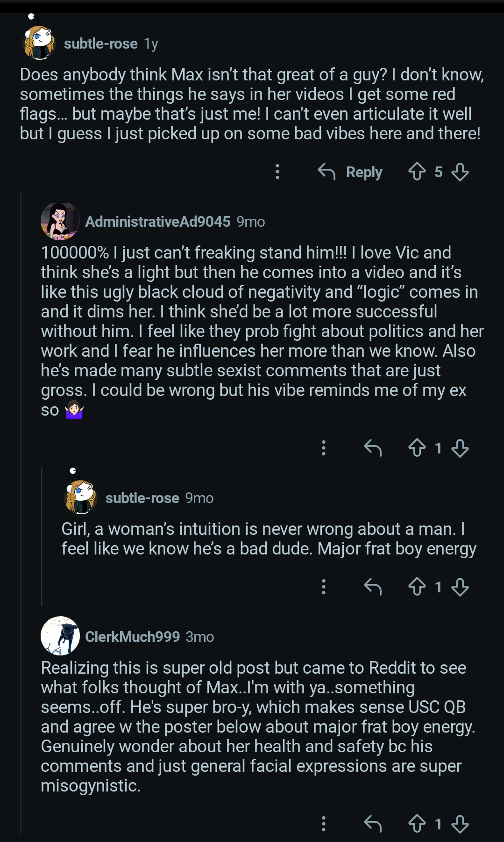
Task: Upvote ClerkMuch999's comment
Action: (417, 824)
